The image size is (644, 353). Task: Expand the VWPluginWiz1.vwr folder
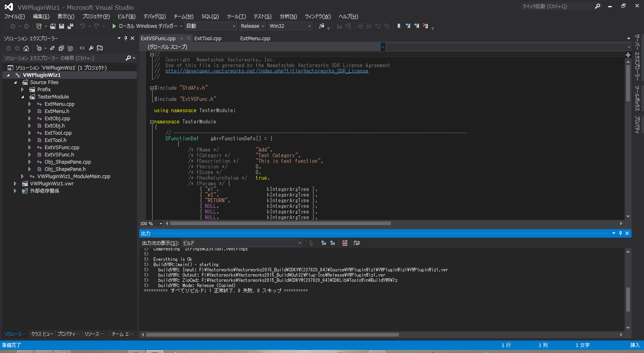15,184
